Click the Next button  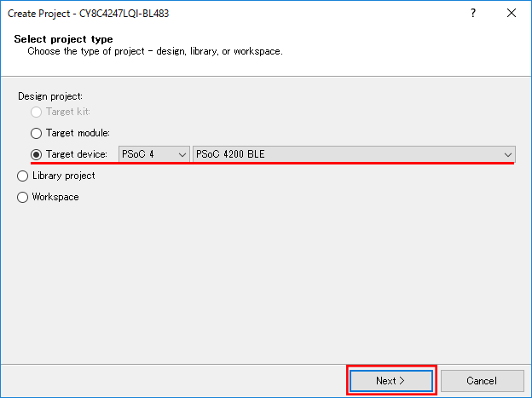coord(391,381)
